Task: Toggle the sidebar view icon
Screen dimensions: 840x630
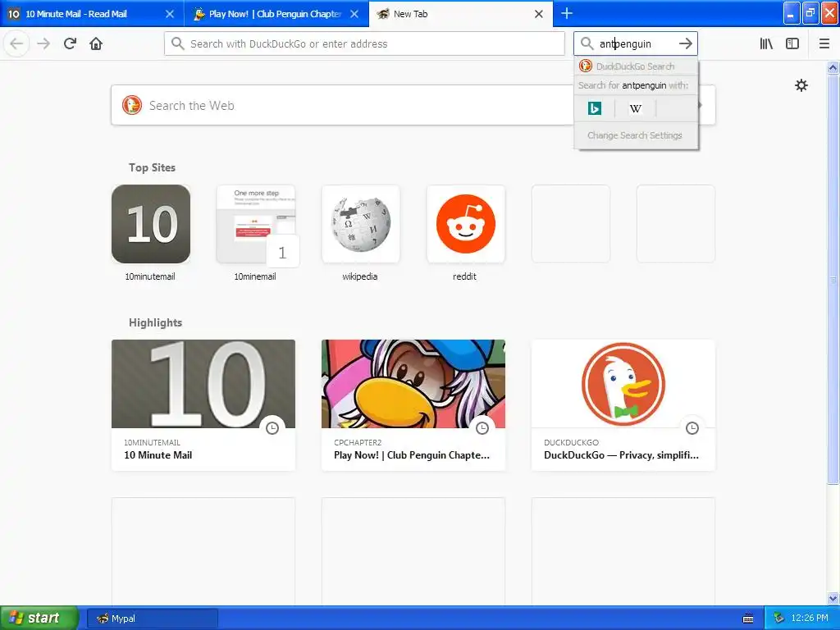Action: 792,43
